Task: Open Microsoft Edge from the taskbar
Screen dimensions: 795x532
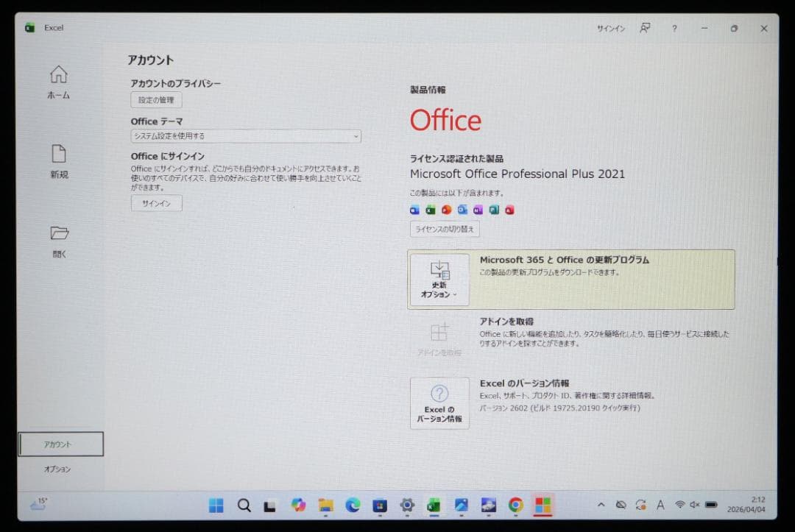Action: click(353, 506)
